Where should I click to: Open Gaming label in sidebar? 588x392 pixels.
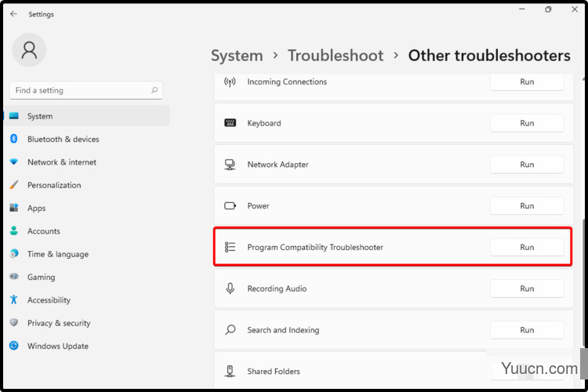(42, 278)
